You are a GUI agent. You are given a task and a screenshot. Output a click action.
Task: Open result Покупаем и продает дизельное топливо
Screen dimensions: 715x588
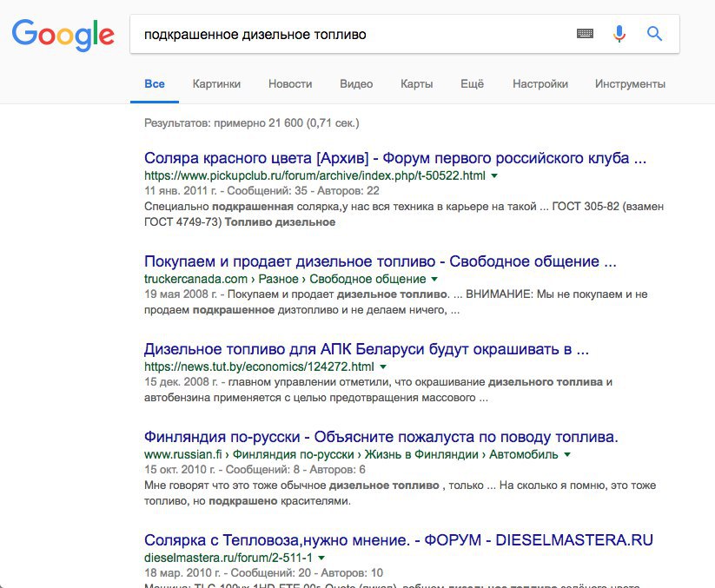click(381, 261)
